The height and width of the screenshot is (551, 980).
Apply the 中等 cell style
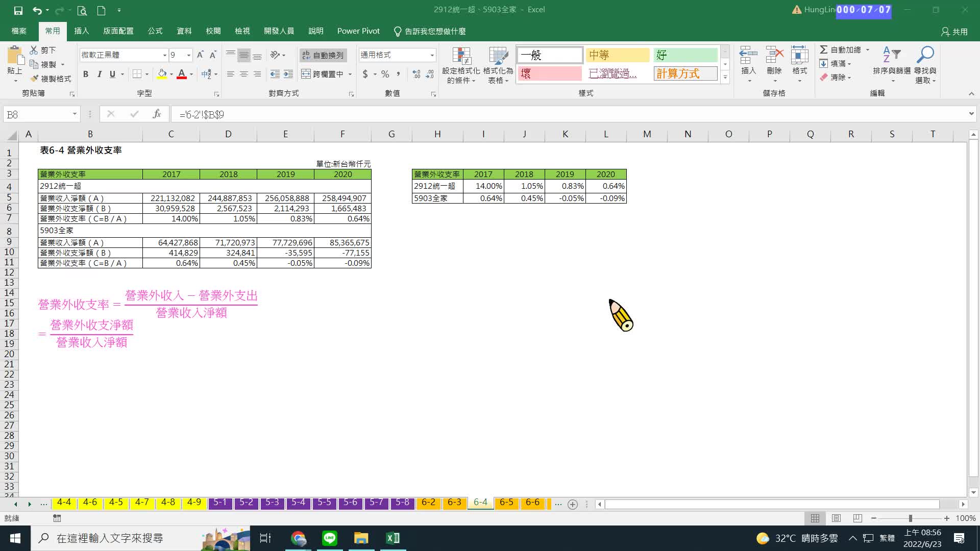tap(618, 55)
